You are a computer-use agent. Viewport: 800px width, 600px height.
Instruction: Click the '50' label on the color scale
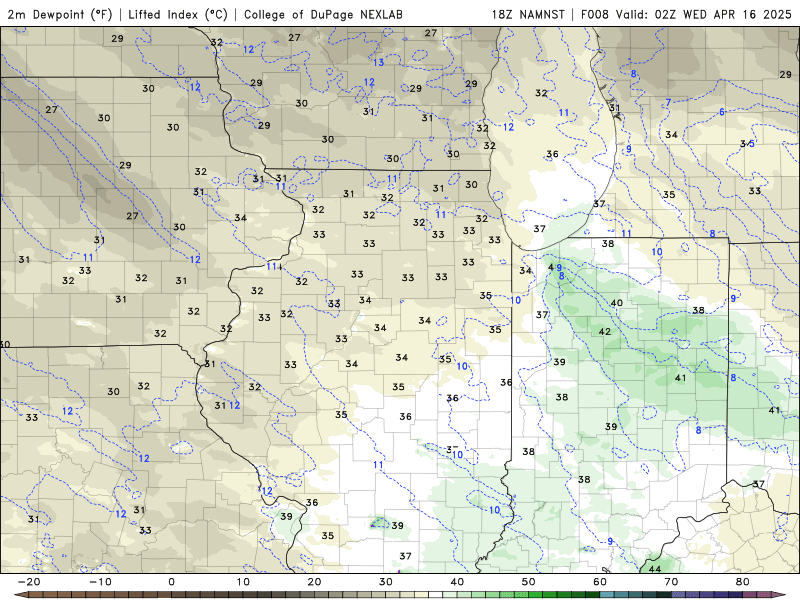pyautogui.click(x=529, y=582)
